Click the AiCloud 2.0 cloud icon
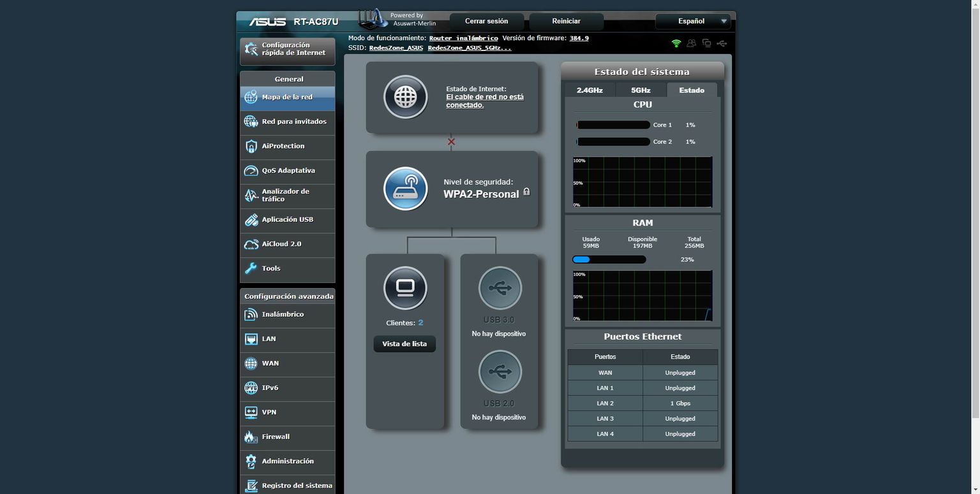 251,244
